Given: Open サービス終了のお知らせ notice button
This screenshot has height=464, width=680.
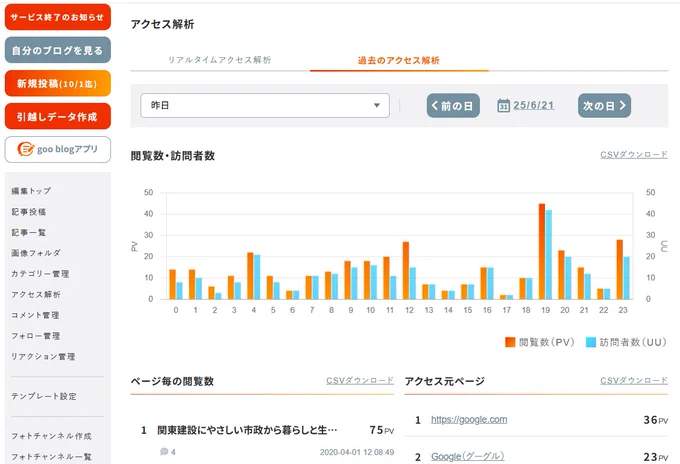Looking at the screenshot, I should [x=58, y=17].
